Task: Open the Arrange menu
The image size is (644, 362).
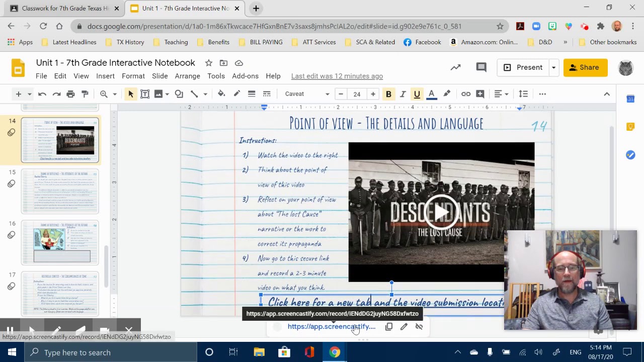Action: coord(188,76)
